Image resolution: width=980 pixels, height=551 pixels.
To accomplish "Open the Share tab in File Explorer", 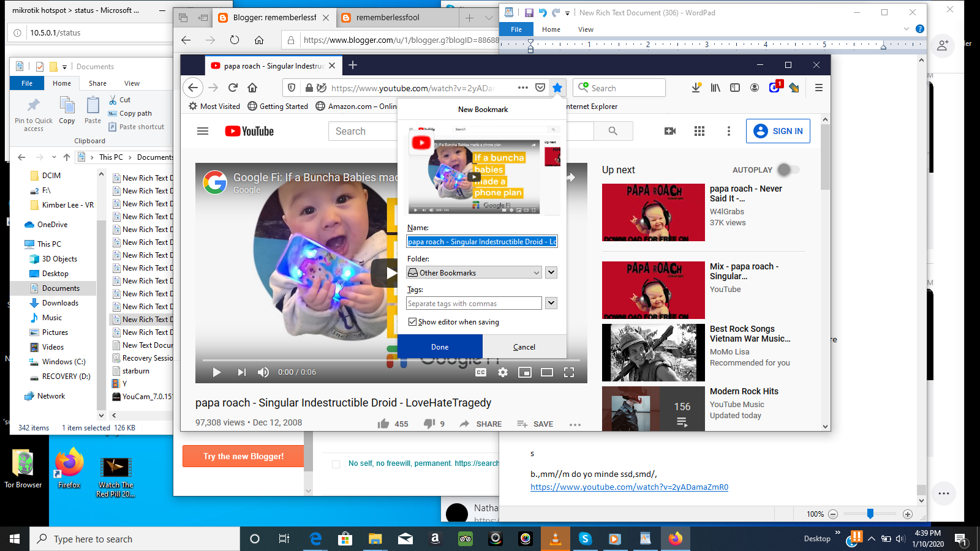I will 97,83.
